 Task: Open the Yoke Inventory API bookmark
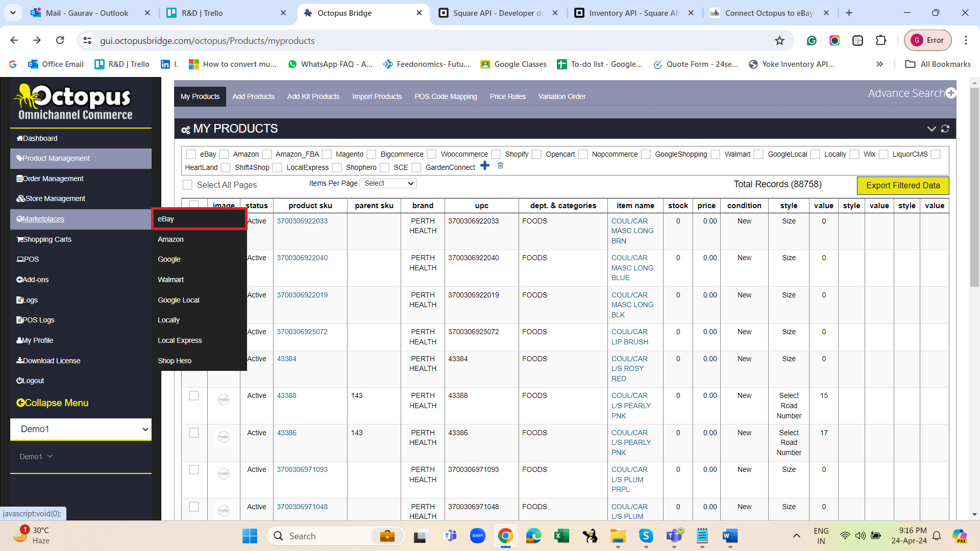pyautogui.click(x=791, y=64)
